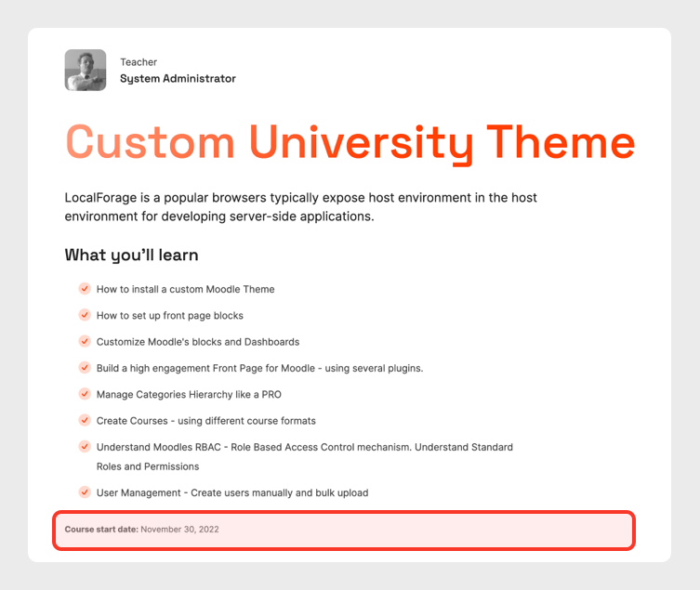Click checkmark icon beside install custom Moodle Theme
Viewport: 700px width, 590px height.
click(85, 289)
